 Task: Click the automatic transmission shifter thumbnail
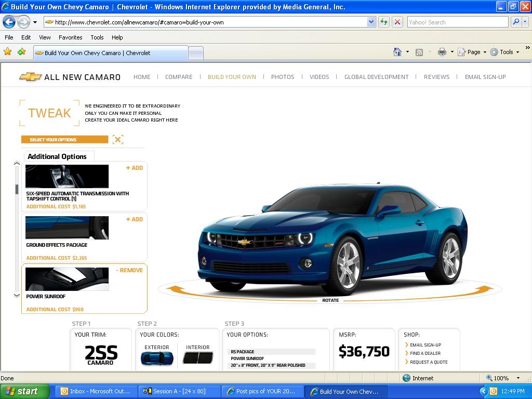click(67, 177)
